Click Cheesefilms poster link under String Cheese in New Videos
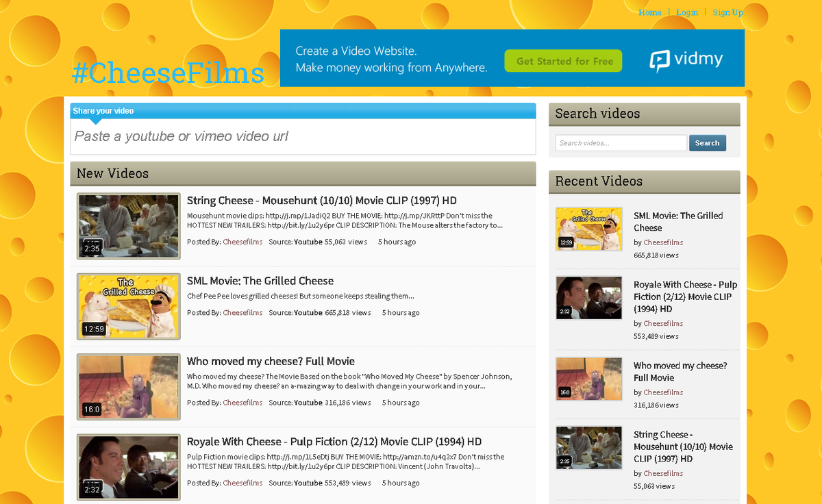This screenshot has width=822, height=504. [242, 242]
